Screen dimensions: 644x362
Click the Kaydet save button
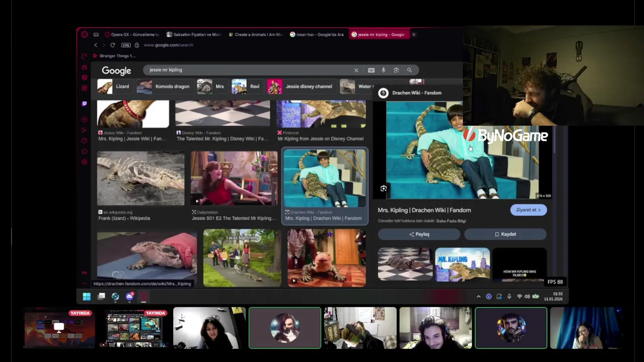tap(505, 234)
